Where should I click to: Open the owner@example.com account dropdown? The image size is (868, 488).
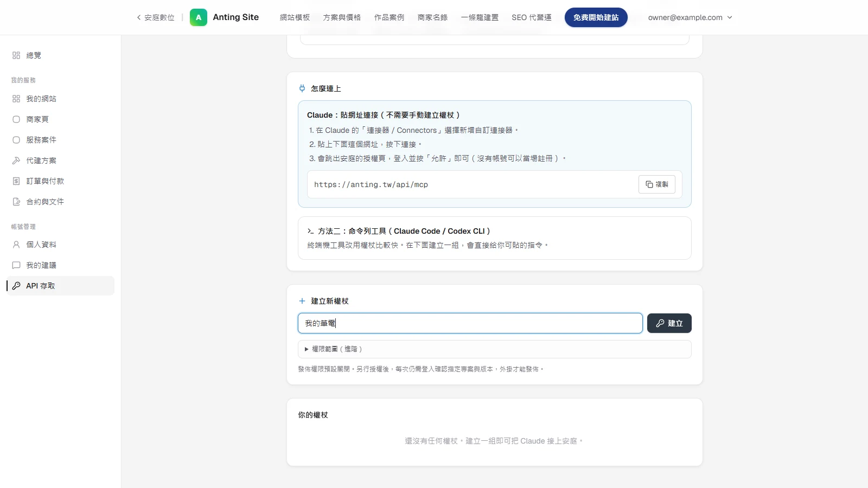click(x=690, y=17)
